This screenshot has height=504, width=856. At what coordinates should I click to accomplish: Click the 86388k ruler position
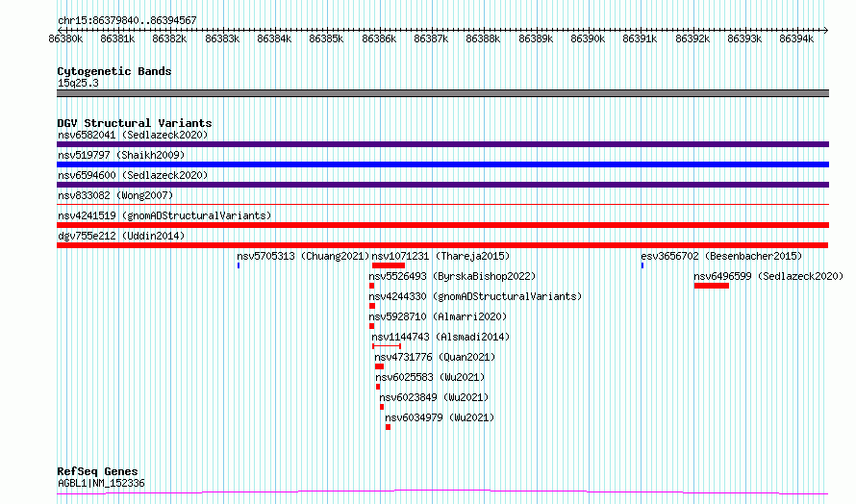point(483,38)
